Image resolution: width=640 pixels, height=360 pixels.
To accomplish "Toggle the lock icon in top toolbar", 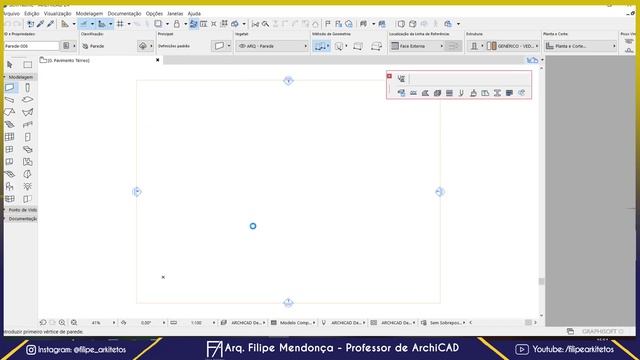I will click(x=177, y=24).
